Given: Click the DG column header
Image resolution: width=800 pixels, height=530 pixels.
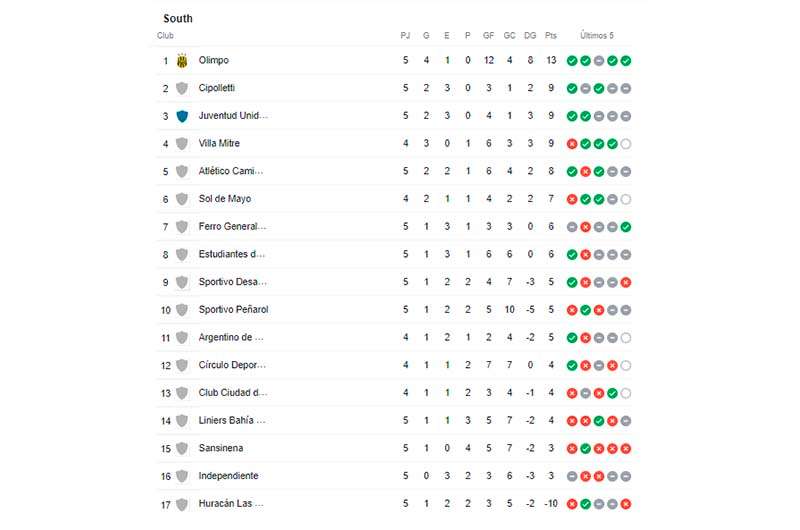Looking at the screenshot, I should click(x=530, y=35).
